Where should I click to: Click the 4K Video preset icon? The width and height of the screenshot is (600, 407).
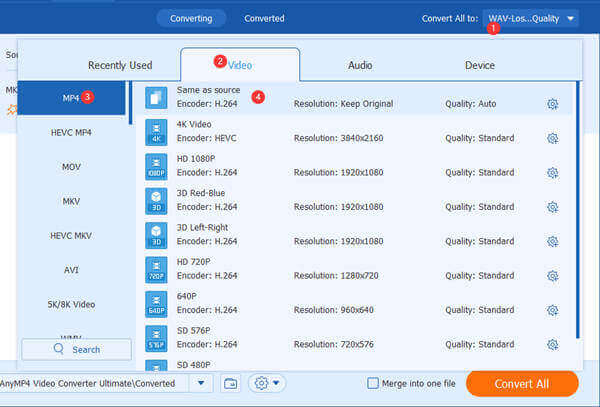pos(156,132)
